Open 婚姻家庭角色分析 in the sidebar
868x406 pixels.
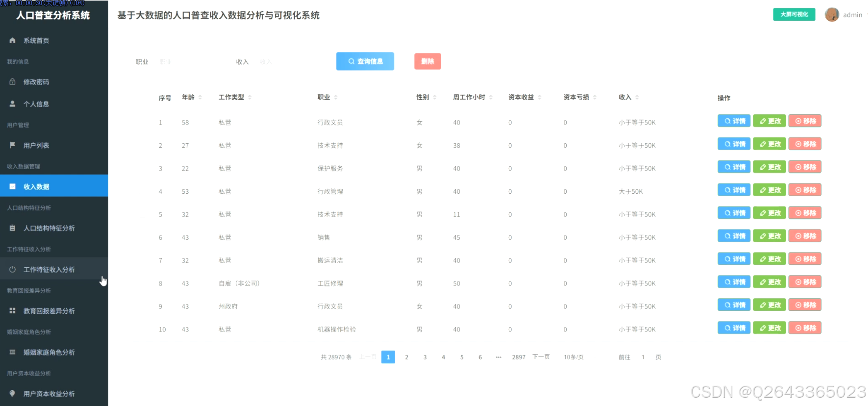click(x=54, y=352)
